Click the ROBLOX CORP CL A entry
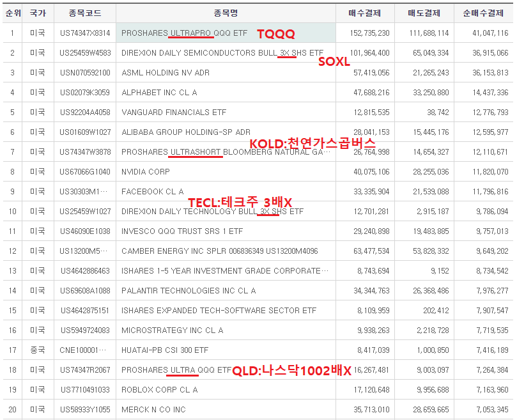517x420 pixels. [x=160, y=390]
